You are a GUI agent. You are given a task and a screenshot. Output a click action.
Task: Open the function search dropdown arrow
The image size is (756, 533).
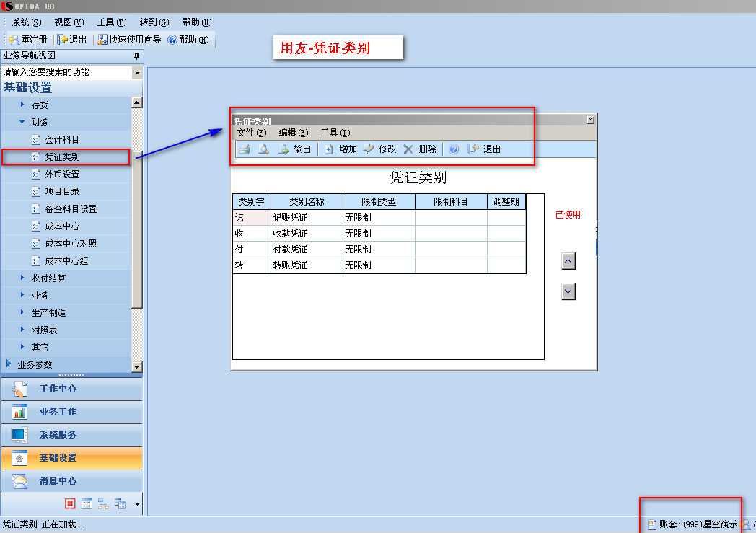click(137, 73)
